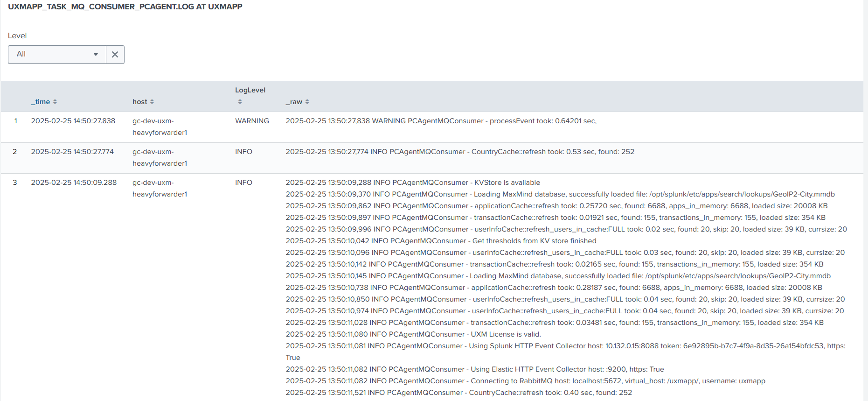868x401 pixels.
Task: Click the host column sort icon
Action: [x=152, y=102]
